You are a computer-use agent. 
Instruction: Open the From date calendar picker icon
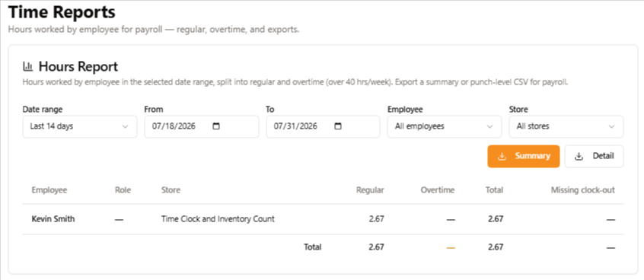(216, 126)
